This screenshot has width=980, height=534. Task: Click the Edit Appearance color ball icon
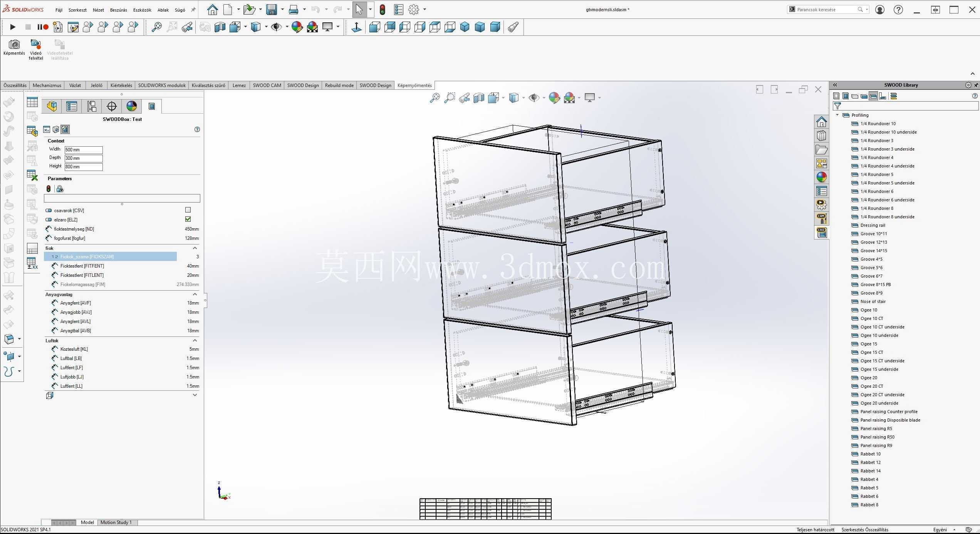(297, 27)
